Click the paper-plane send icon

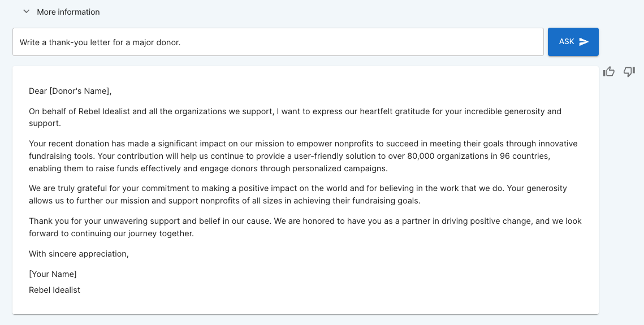click(584, 41)
